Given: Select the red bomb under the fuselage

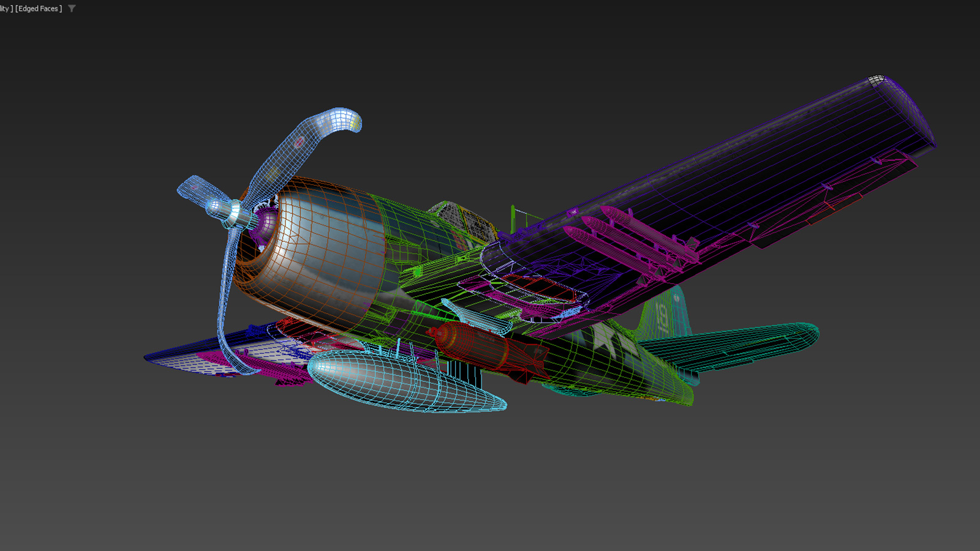Looking at the screenshot, I should click(x=484, y=349).
